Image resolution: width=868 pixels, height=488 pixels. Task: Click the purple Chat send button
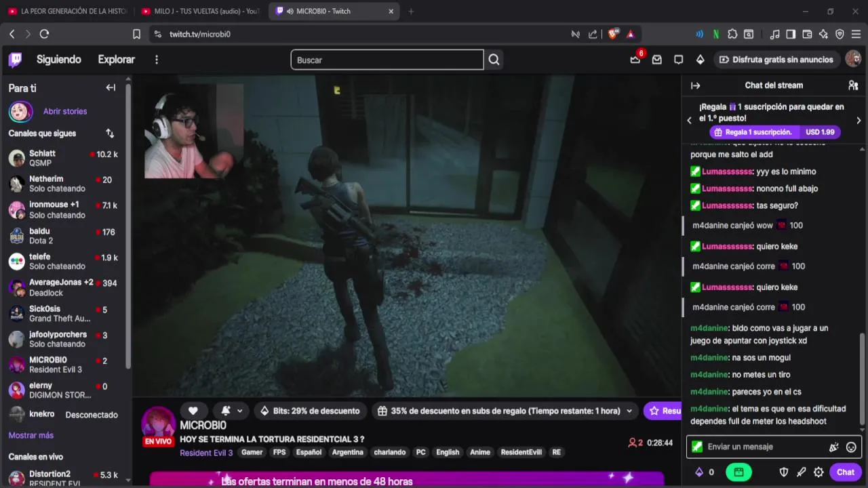click(x=845, y=472)
